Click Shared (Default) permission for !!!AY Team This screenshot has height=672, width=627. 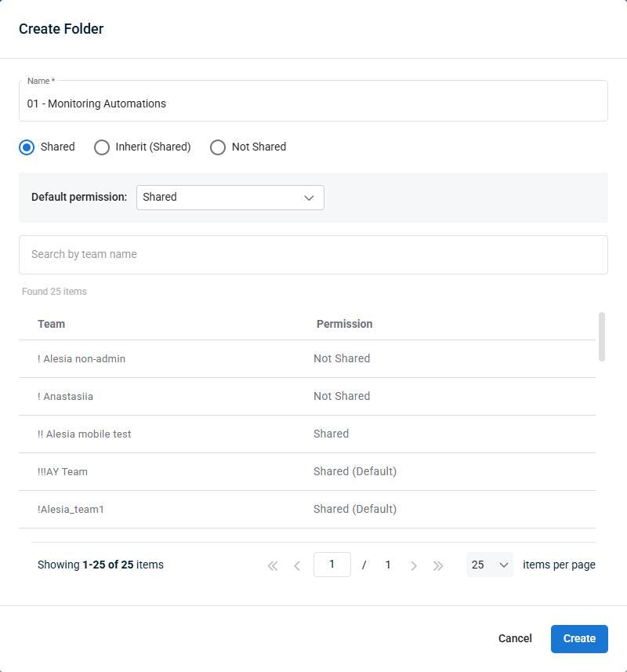pyautogui.click(x=355, y=471)
